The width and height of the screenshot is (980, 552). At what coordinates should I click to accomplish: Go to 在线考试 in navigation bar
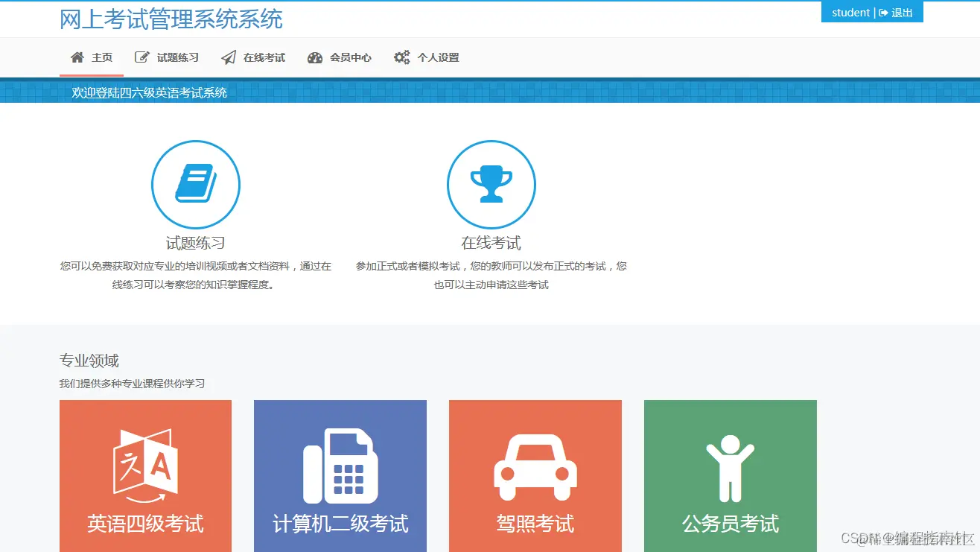[x=253, y=57]
